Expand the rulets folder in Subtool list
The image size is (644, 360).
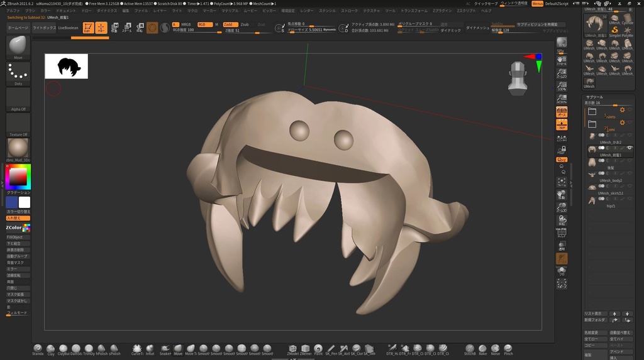coord(592,112)
